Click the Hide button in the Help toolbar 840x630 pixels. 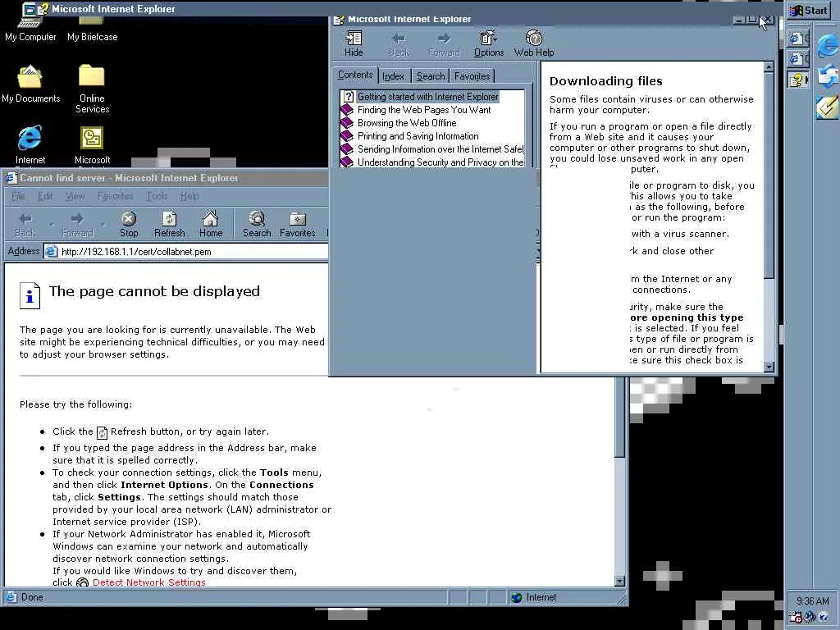354,43
